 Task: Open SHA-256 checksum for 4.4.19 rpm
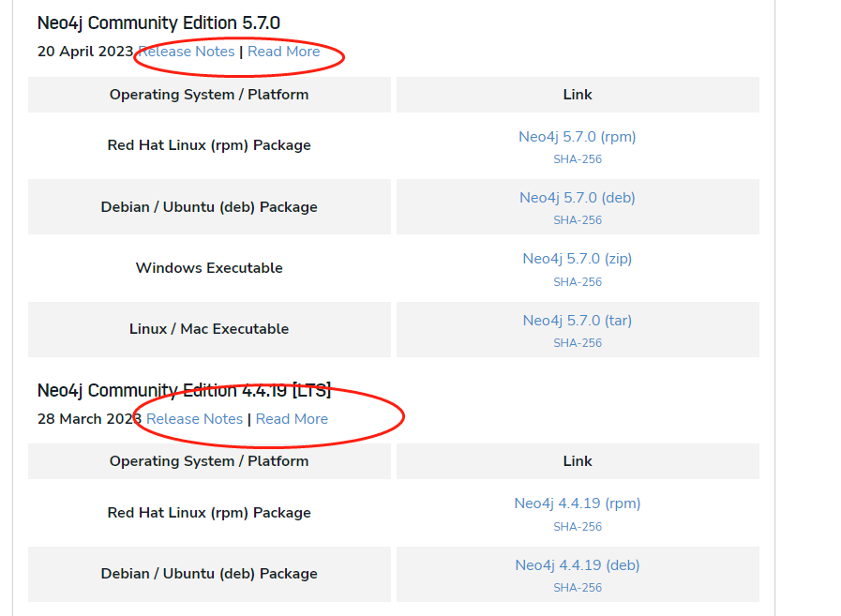[577, 527]
